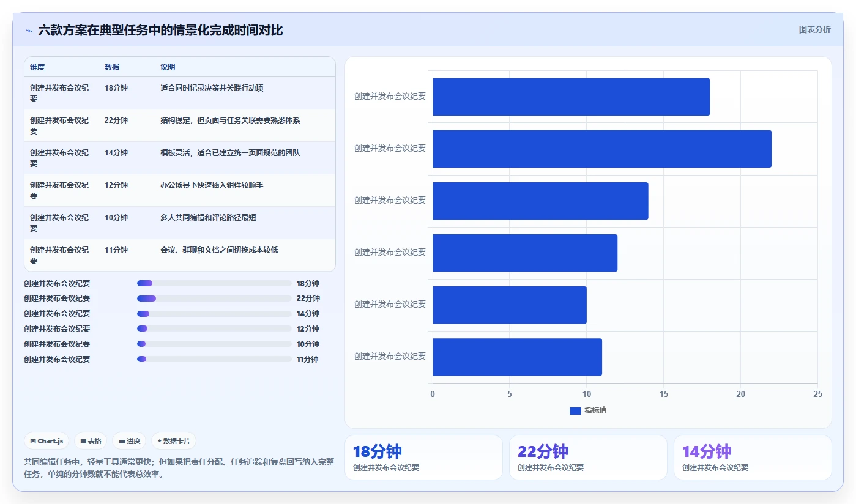Click the 18分钟 cell in the table
The image size is (856, 504).
point(116,88)
